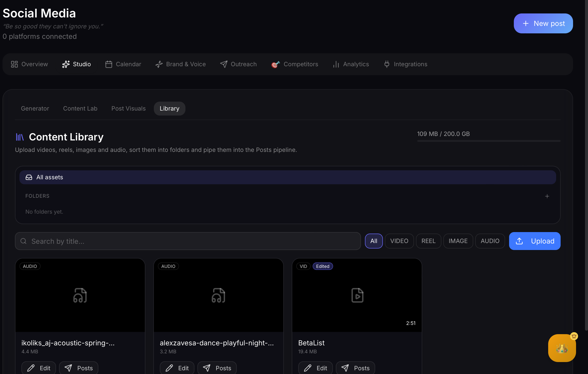Focus the Search by title field

tap(188, 241)
